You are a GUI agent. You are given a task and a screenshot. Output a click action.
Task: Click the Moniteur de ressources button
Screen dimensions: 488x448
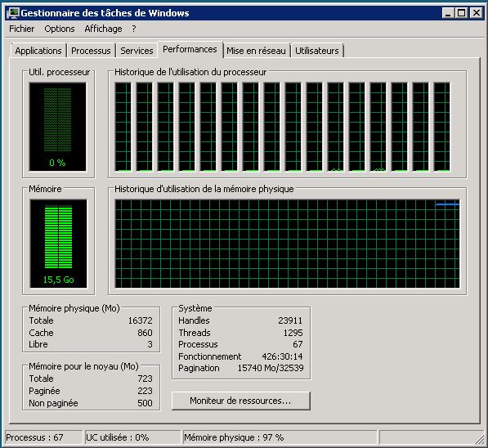click(240, 401)
